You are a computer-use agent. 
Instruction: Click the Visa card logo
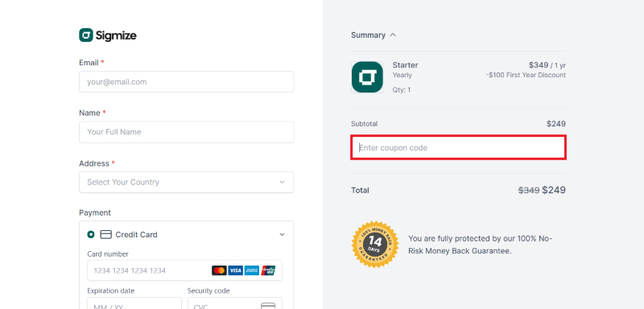(x=236, y=270)
